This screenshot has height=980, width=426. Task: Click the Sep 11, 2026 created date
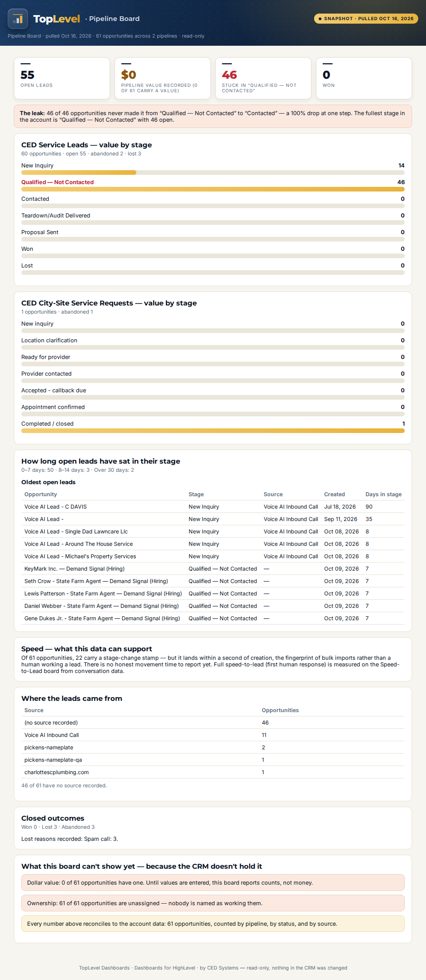coord(341,519)
